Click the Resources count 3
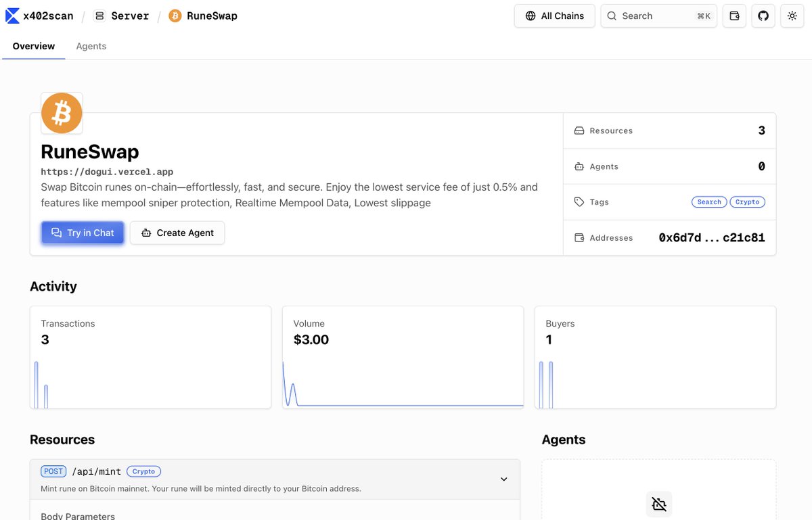 point(761,131)
